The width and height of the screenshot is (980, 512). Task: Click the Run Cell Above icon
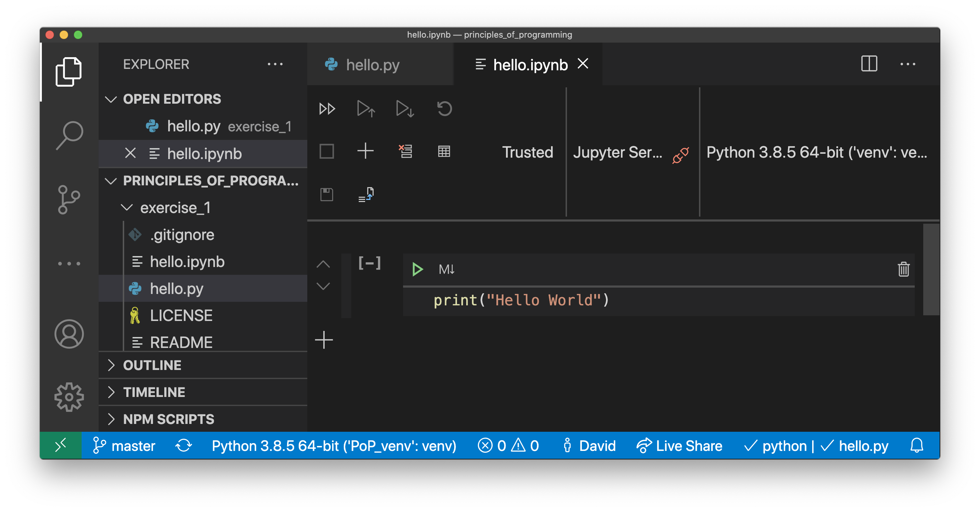point(366,108)
